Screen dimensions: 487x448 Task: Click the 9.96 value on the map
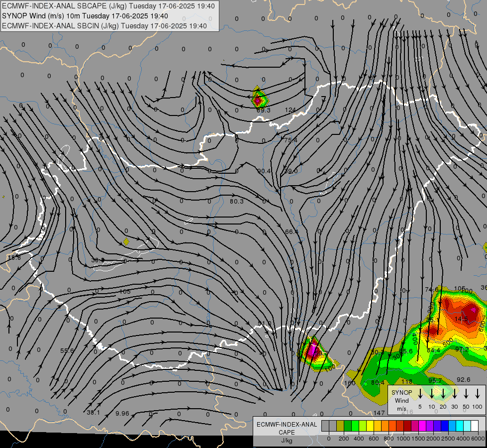pyautogui.click(x=122, y=414)
